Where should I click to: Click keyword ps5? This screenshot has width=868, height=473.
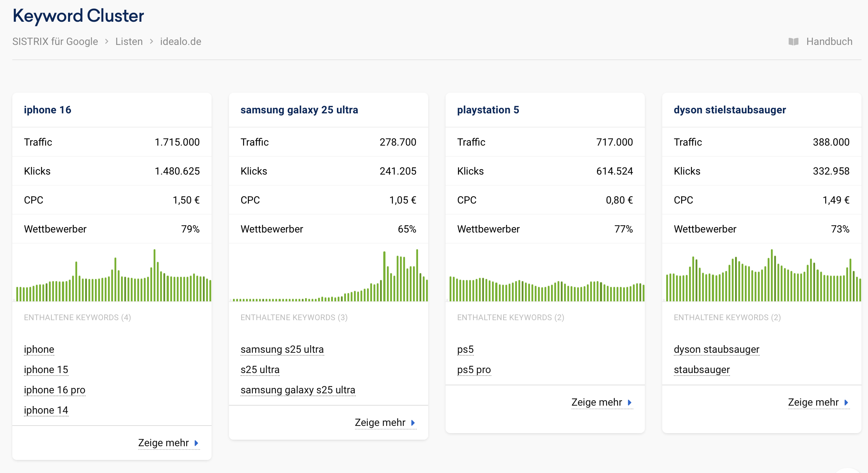click(x=466, y=349)
